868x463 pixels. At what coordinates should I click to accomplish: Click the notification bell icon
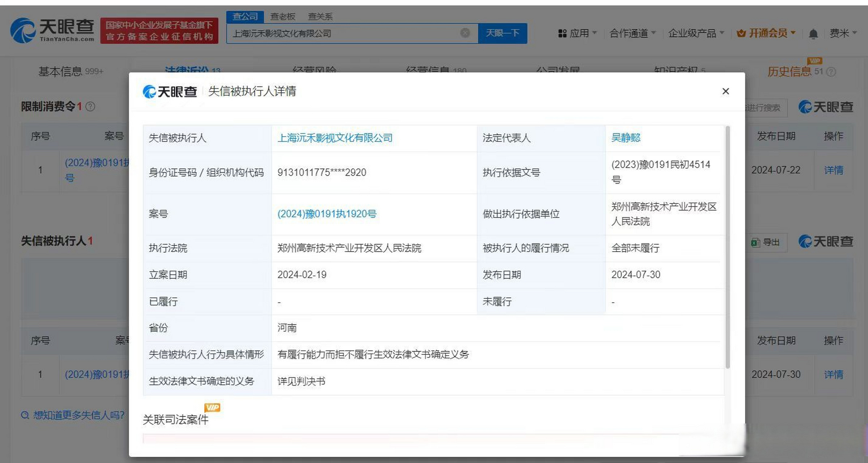click(x=813, y=34)
